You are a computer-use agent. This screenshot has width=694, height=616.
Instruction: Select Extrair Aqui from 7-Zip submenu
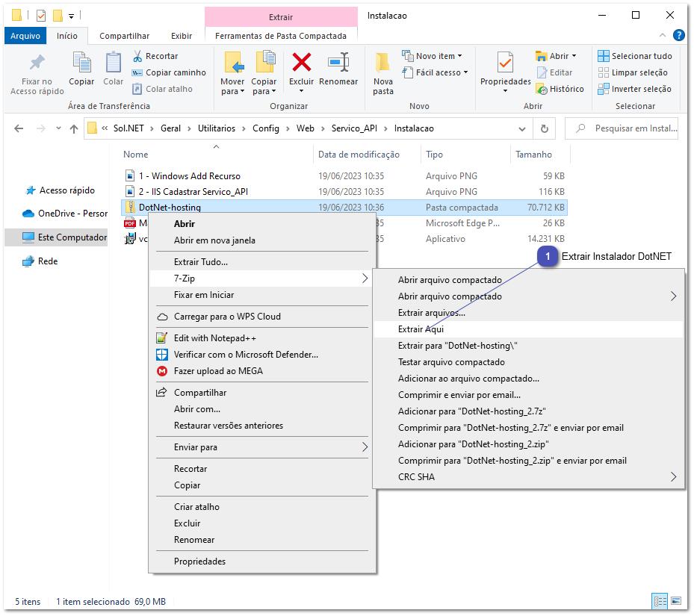pos(421,329)
